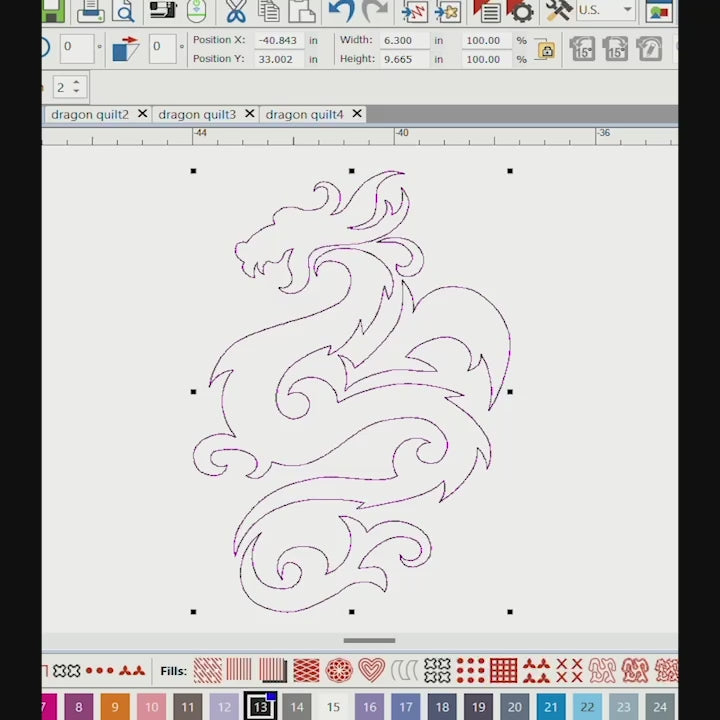
Task: Select color swatch number 9
Action: [x=115, y=707]
